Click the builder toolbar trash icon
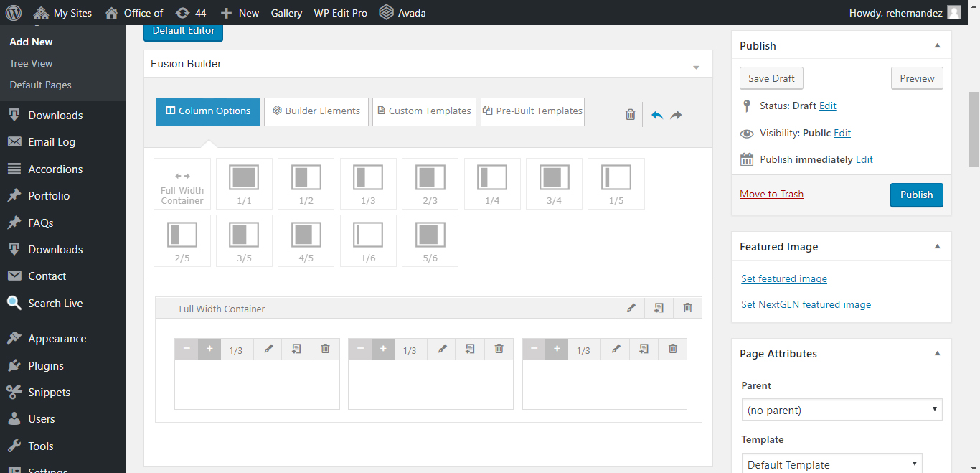 click(630, 114)
